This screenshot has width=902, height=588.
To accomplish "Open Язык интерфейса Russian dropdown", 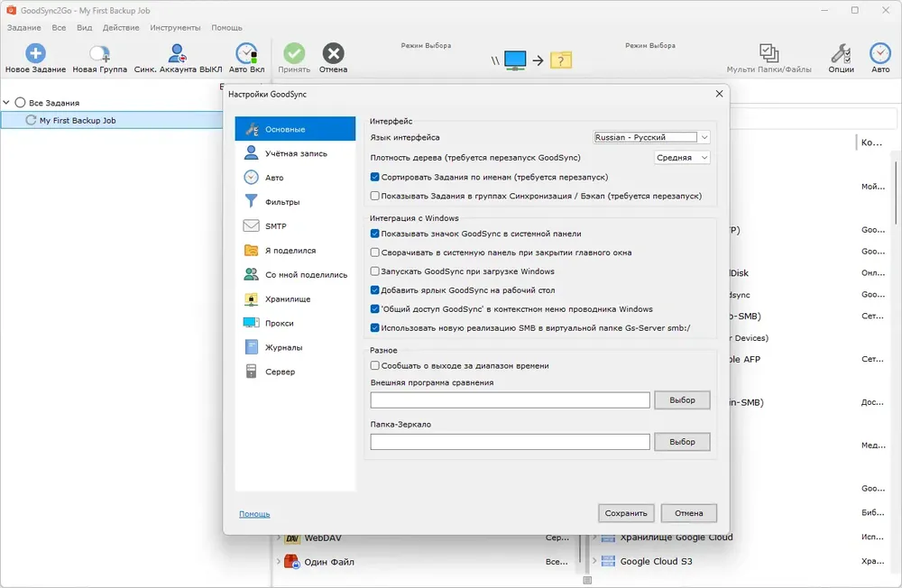I will (x=651, y=137).
